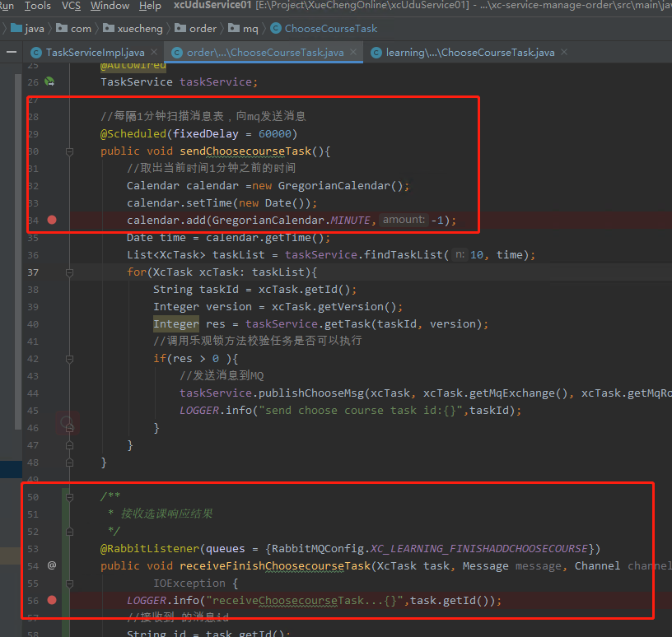Click the taskService field on line 26
The image size is (672, 637).
216,81
